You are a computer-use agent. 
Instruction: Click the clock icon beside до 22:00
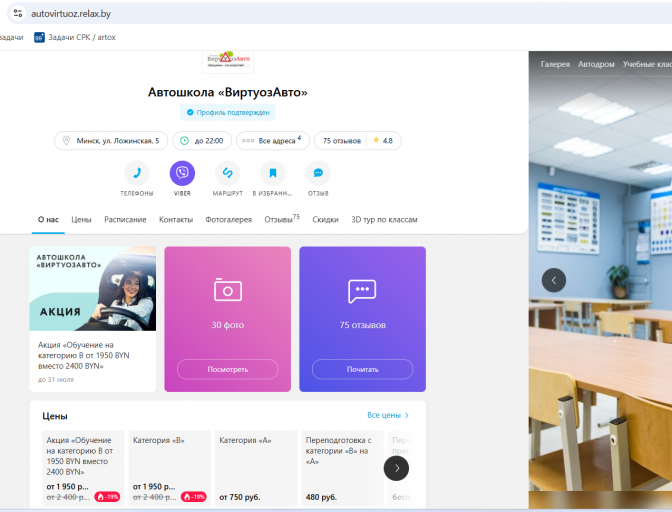click(184, 141)
